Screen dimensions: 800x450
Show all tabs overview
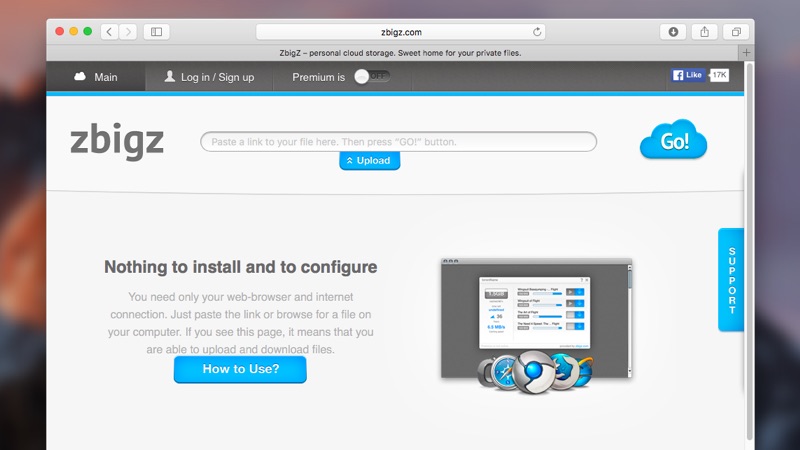click(736, 32)
